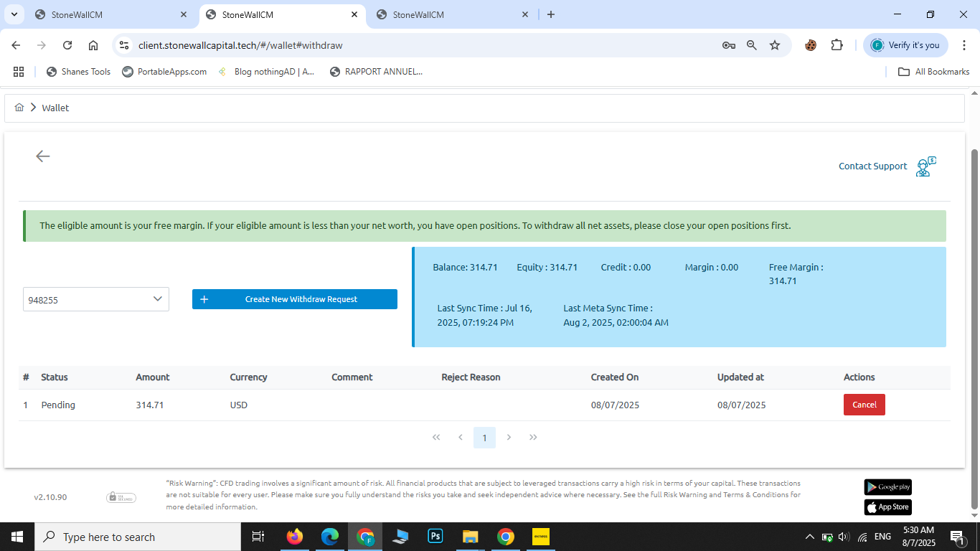Open Chrome extensions puzzle icon

pyautogui.click(x=837, y=45)
